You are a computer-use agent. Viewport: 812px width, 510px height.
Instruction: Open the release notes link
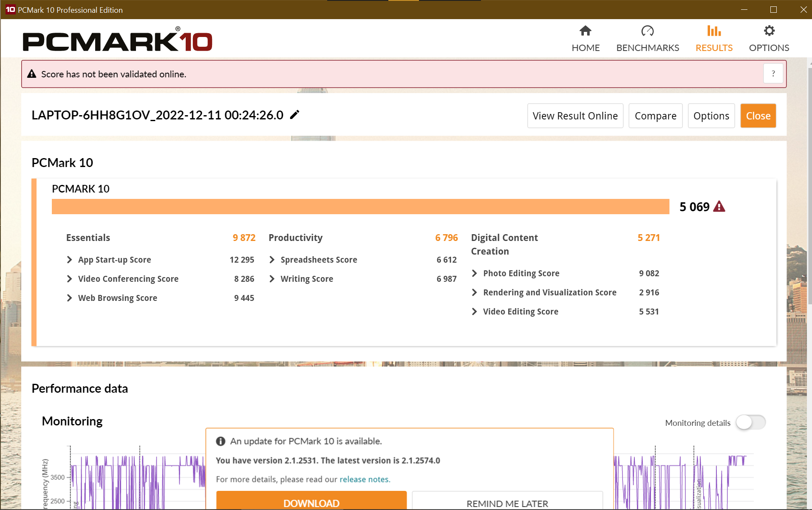[364, 479]
